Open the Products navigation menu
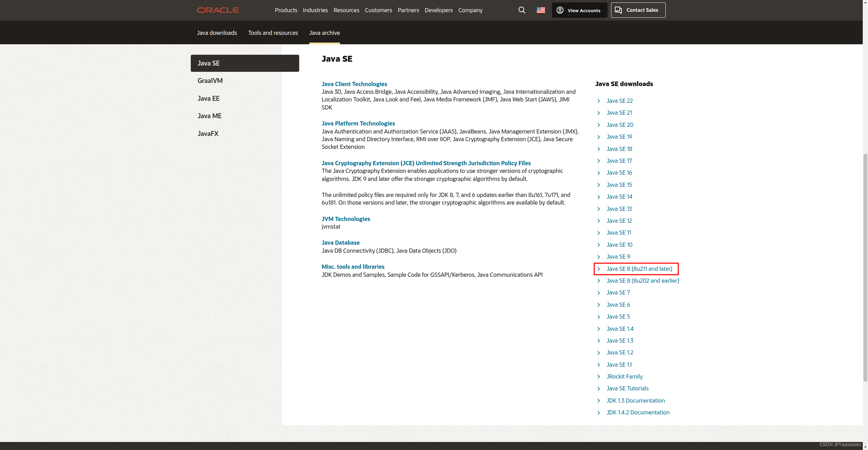 pos(286,10)
